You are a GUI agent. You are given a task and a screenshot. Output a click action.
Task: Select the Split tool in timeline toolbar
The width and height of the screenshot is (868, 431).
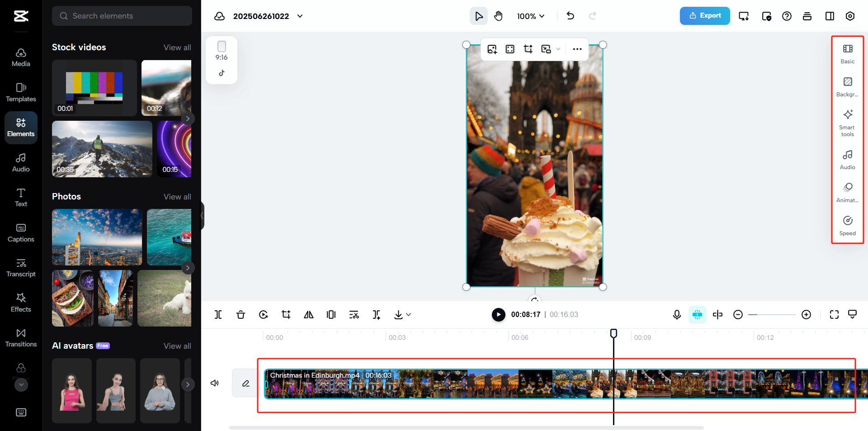218,314
